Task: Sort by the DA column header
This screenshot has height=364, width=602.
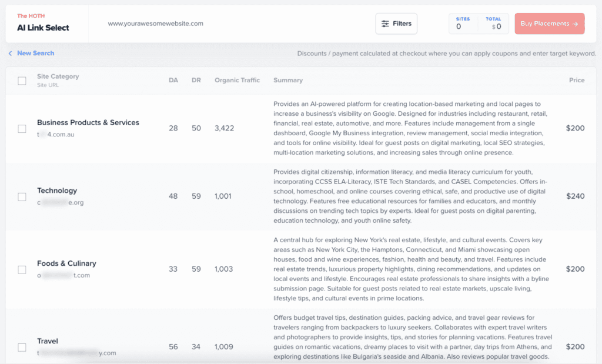Action: pos(173,80)
